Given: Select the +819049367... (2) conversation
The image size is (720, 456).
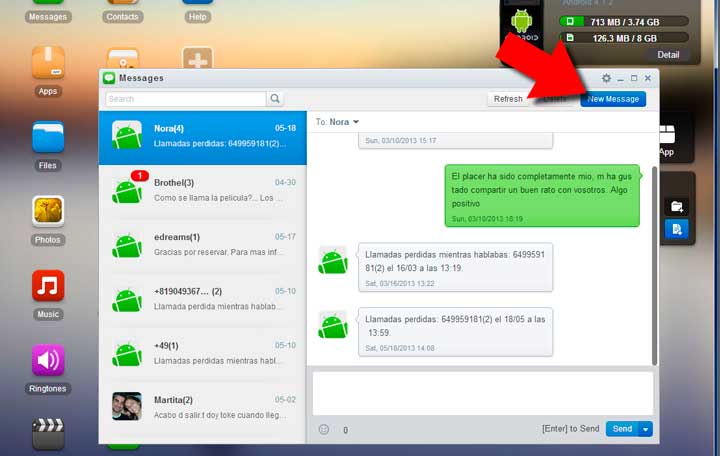Looking at the screenshot, I should (x=202, y=300).
